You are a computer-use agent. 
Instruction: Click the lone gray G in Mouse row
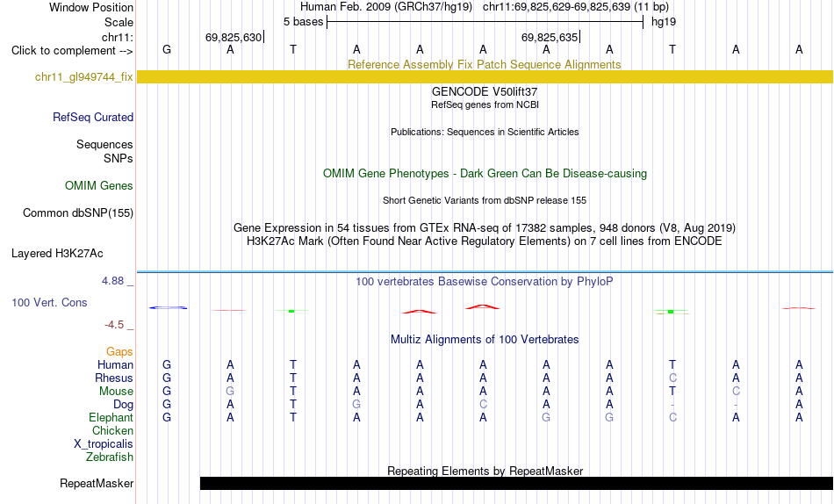230,392
